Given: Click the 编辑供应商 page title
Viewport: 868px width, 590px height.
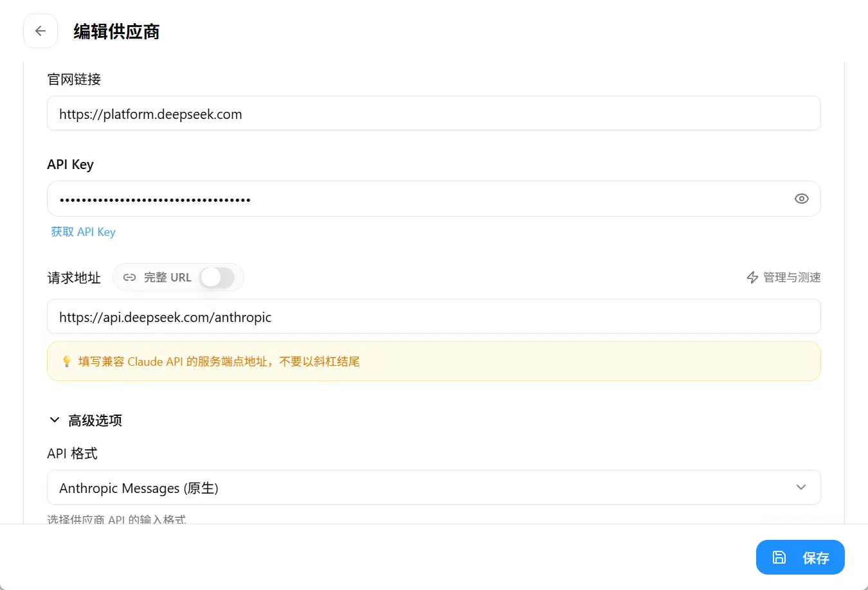Looking at the screenshot, I should 116,31.
